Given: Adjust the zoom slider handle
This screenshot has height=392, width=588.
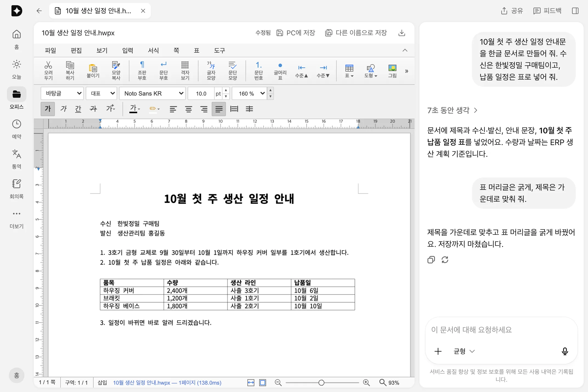Looking at the screenshot, I should 321,383.
